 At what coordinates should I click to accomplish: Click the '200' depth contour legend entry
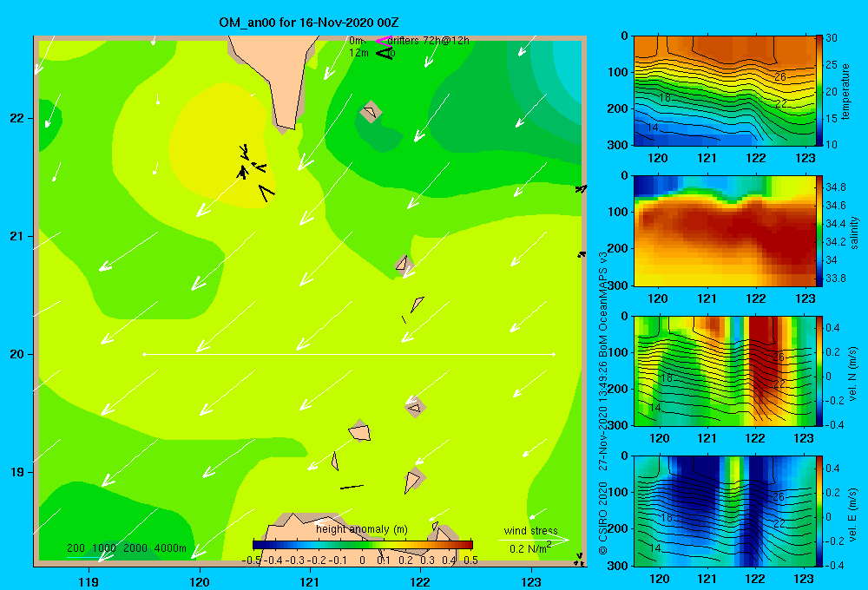tap(76, 548)
